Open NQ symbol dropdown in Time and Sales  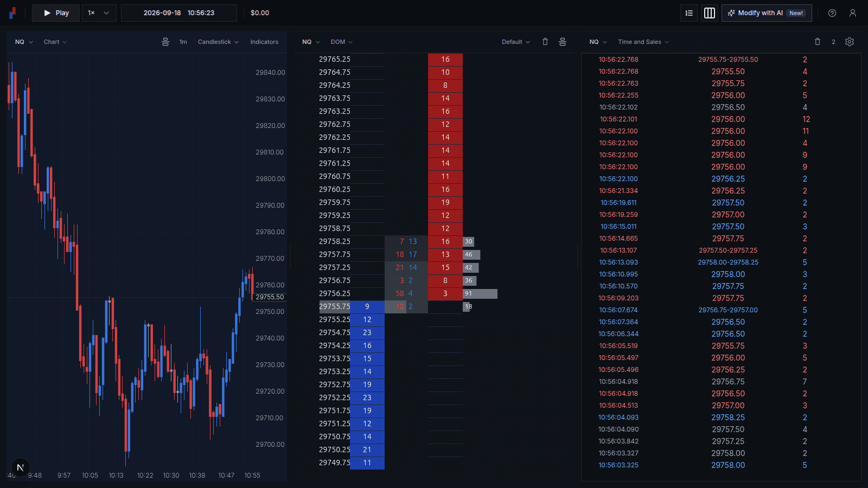click(x=598, y=42)
